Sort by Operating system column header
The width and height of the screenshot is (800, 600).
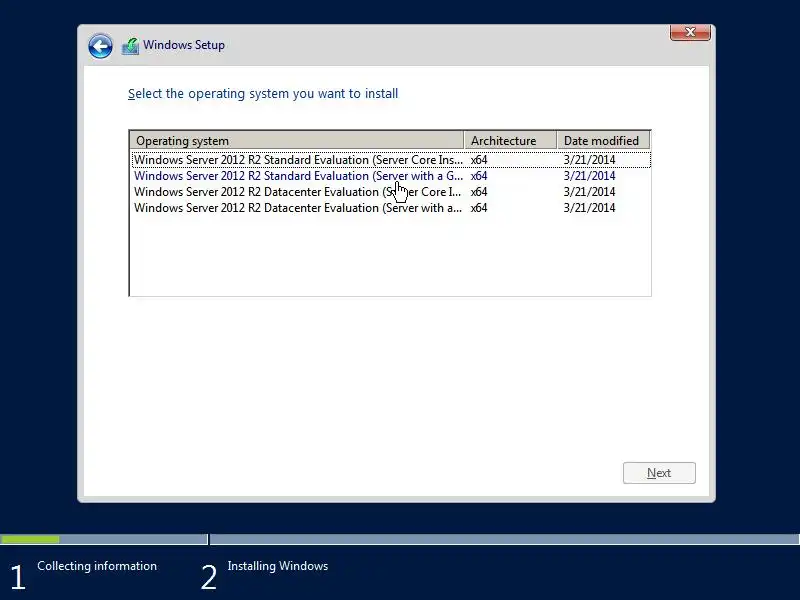coord(297,140)
